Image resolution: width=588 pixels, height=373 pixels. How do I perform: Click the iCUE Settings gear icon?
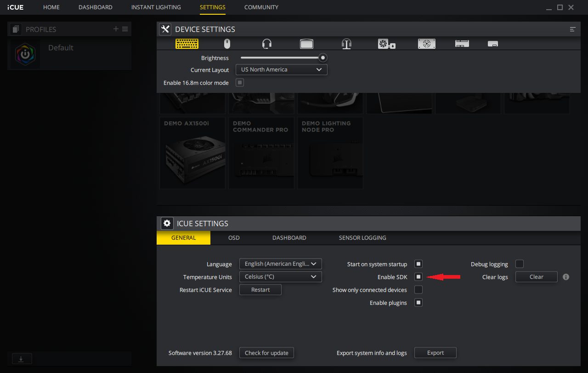tap(167, 224)
